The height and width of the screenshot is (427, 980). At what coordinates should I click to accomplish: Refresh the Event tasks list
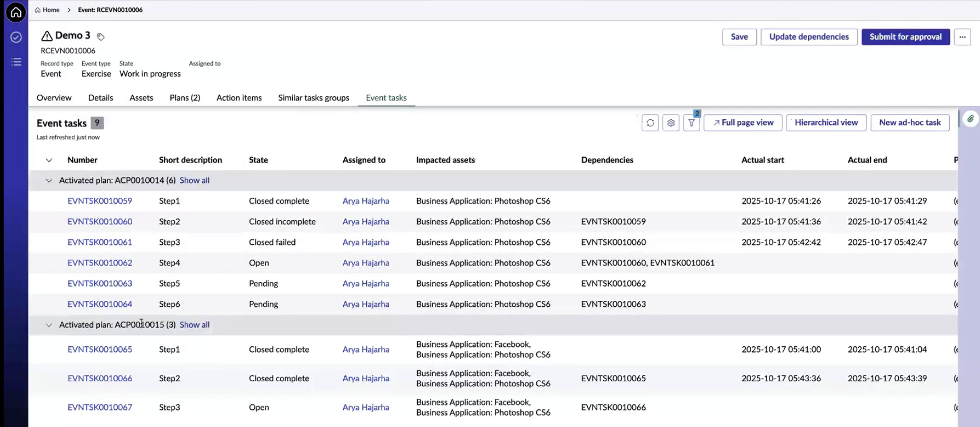point(650,123)
